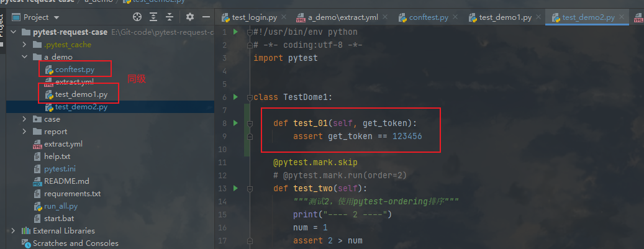Collapse the a_demo folder
The height and width of the screenshot is (249, 644).
point(24,57)
